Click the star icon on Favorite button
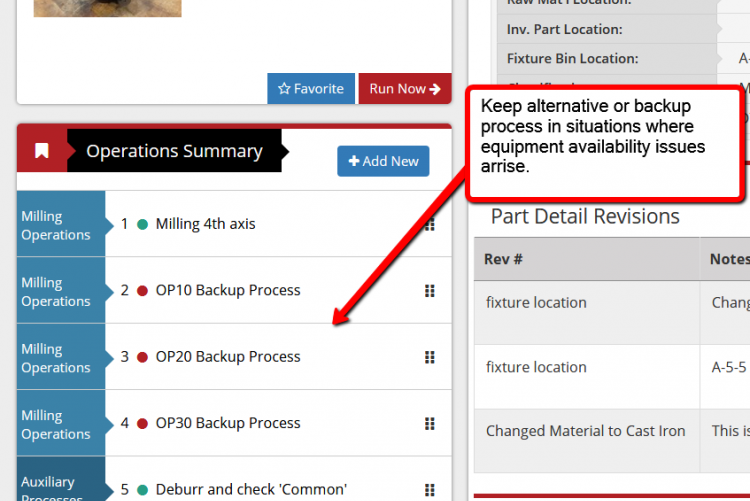750x501 pixels. pos(284,89)
